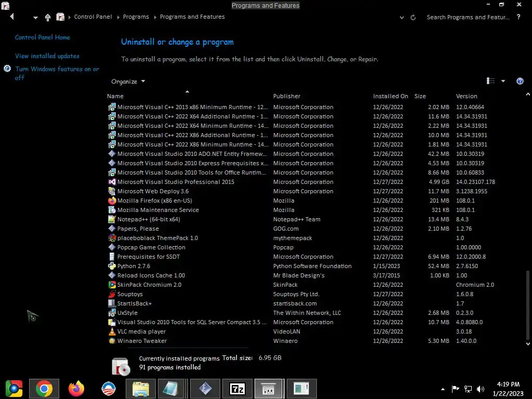The width and height of the screenshot is (532, 399).
Task: Click the Visual Studio Professional 2015 icon
Action: pos(112,182)
